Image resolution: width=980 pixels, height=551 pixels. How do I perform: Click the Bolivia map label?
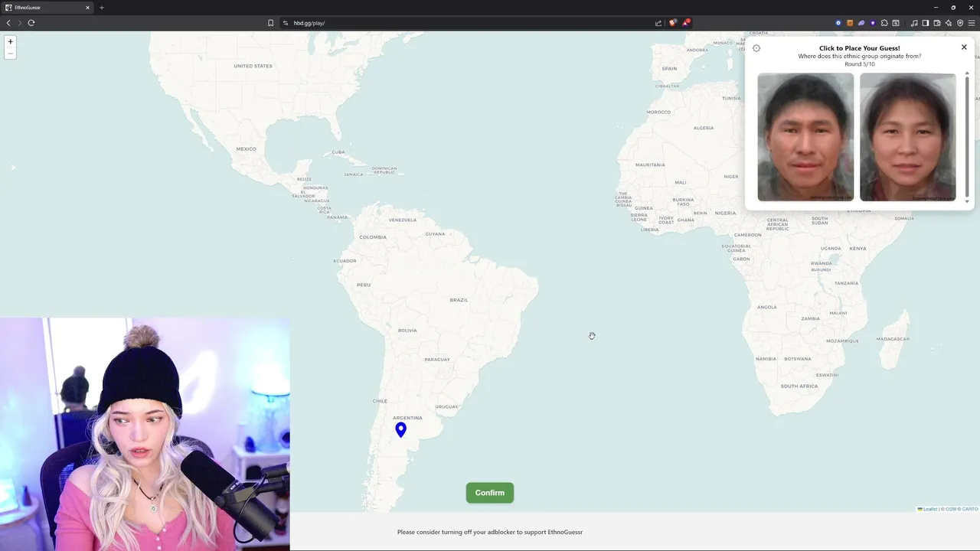407,331
